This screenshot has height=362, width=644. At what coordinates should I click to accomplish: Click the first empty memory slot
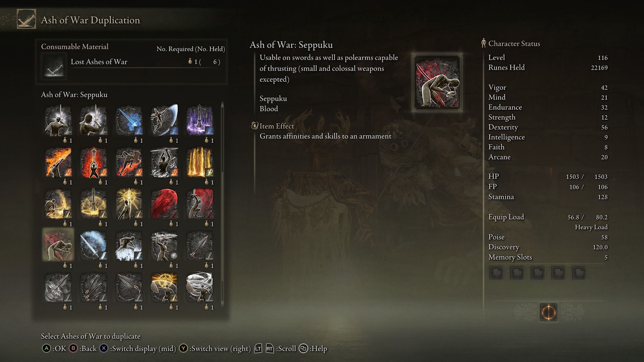496,273
